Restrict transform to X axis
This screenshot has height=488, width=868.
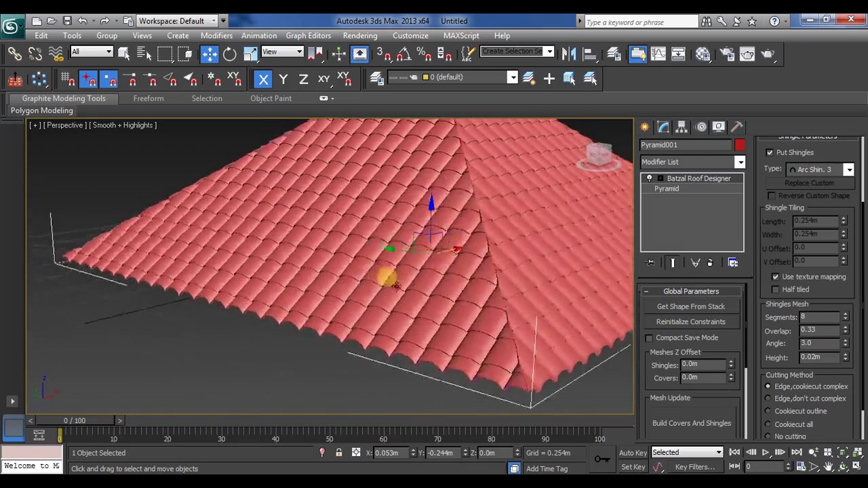[x=263, y=79]
